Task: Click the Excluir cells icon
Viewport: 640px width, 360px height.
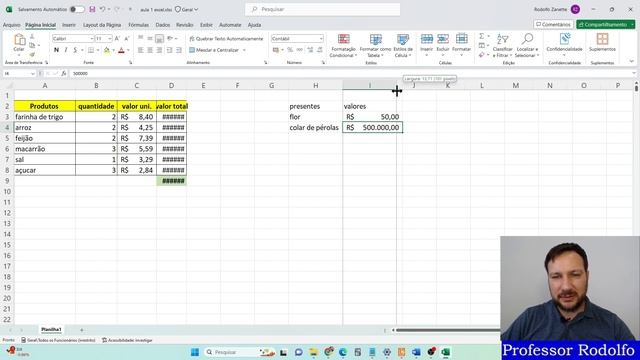Action: 443,39
